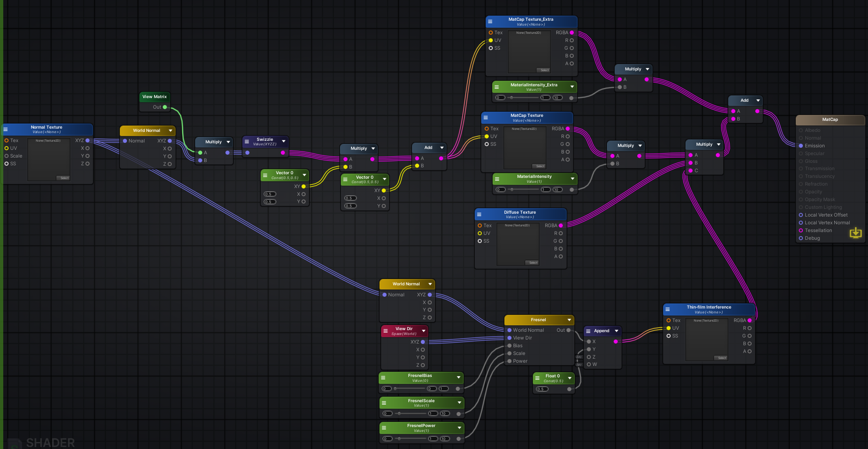Click the Emission input port on the MatCap node
This screenshot has width=868, height=449.
click(x=801, y=146)
